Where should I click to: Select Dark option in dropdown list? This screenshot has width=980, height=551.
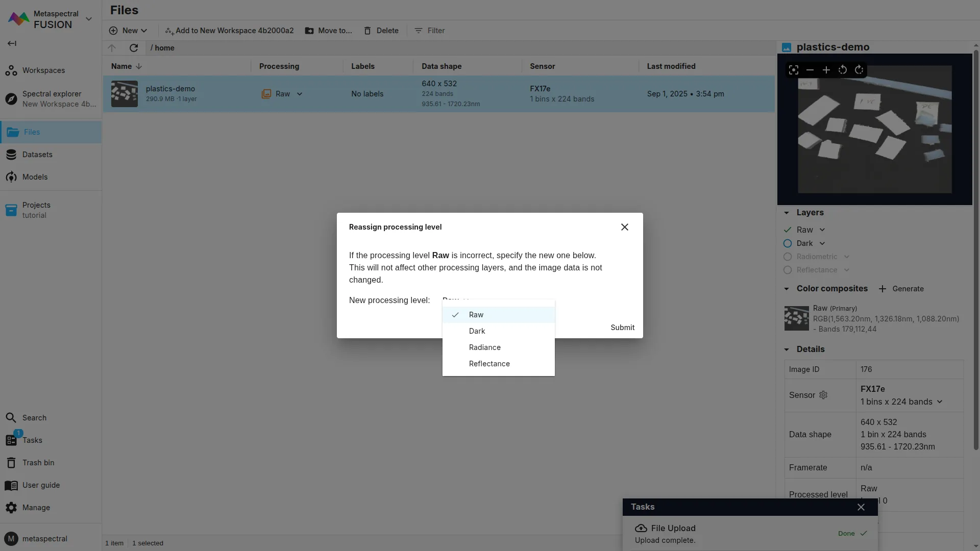477,331
